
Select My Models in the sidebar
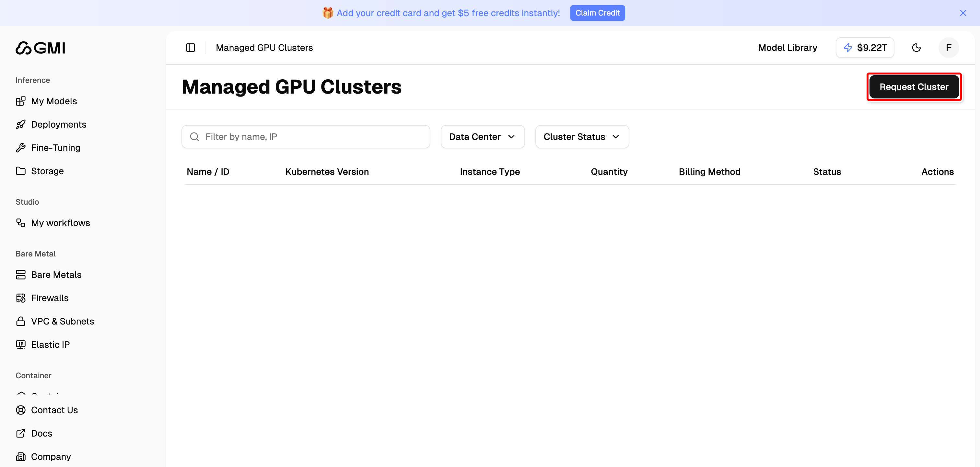[54, 101]
